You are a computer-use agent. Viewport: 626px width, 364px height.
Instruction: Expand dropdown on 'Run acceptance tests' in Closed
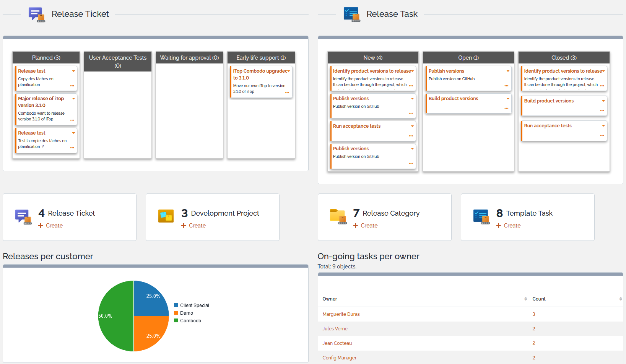point(603,125)
